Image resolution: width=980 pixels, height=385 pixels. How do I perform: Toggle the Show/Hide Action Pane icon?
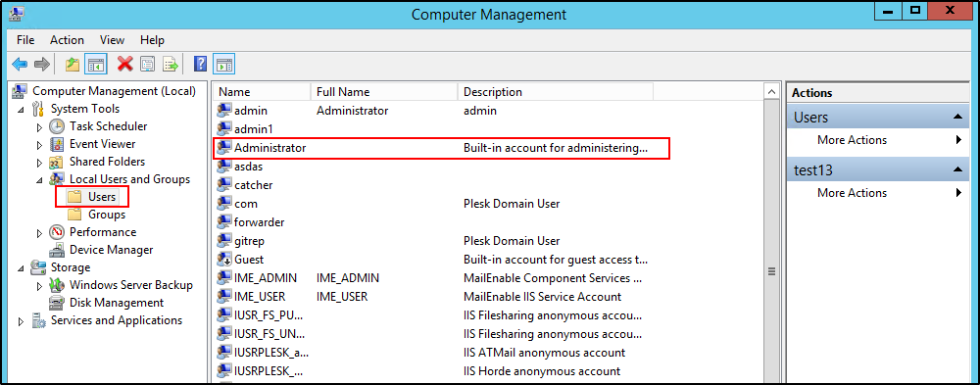pos(223,64)
